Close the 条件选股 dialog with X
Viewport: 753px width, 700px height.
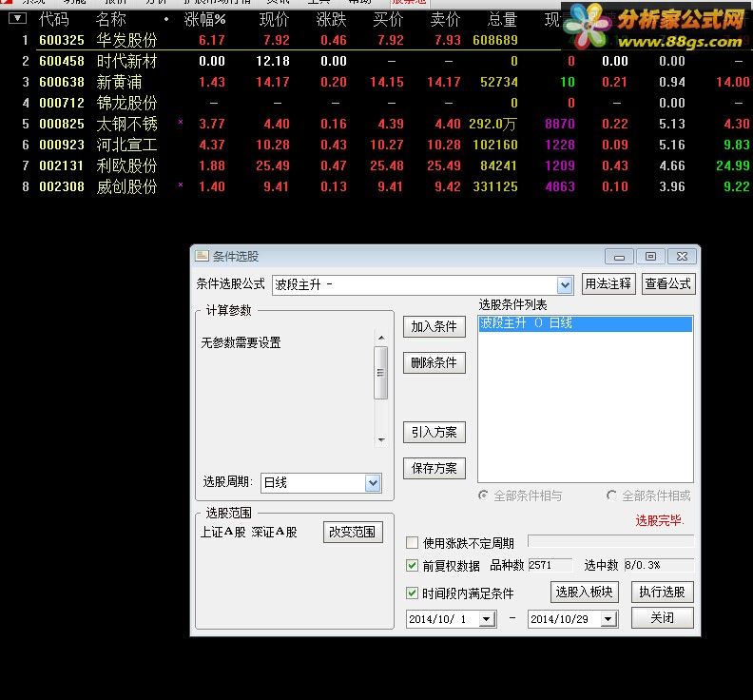pos(682,257)
